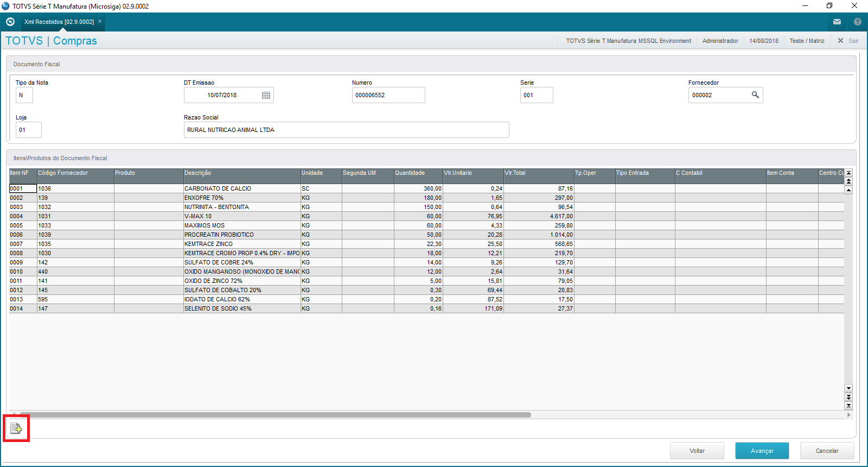Jump to last grid row with bottom arrow
868x467 pixels.
pyautogui.click(x=848, y=406)
